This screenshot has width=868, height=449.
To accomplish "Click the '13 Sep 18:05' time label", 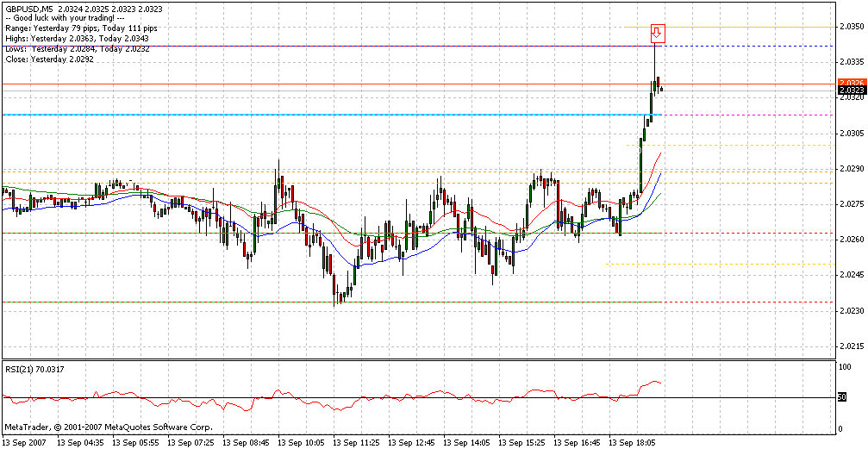I will click(633, 443).
